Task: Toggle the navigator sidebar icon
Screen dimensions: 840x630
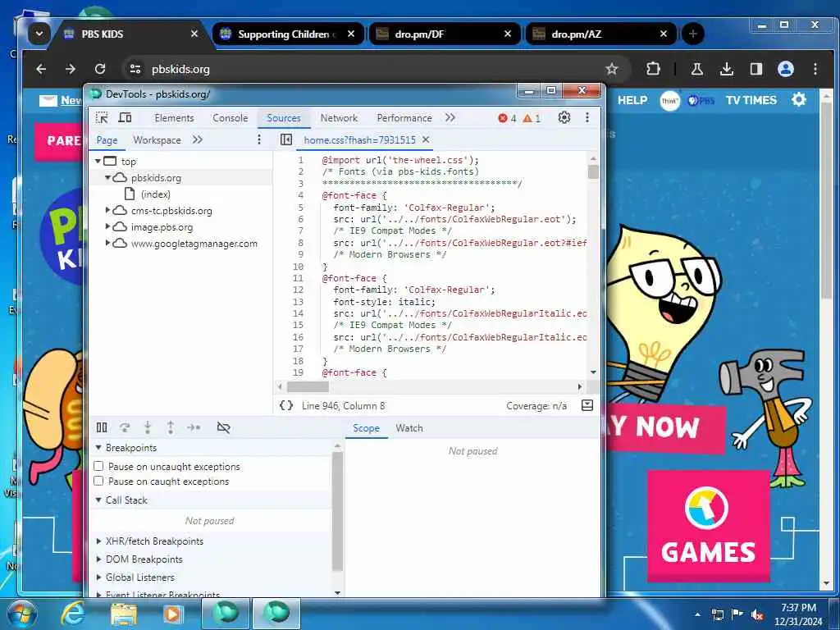Action: [x=286, y=139]
